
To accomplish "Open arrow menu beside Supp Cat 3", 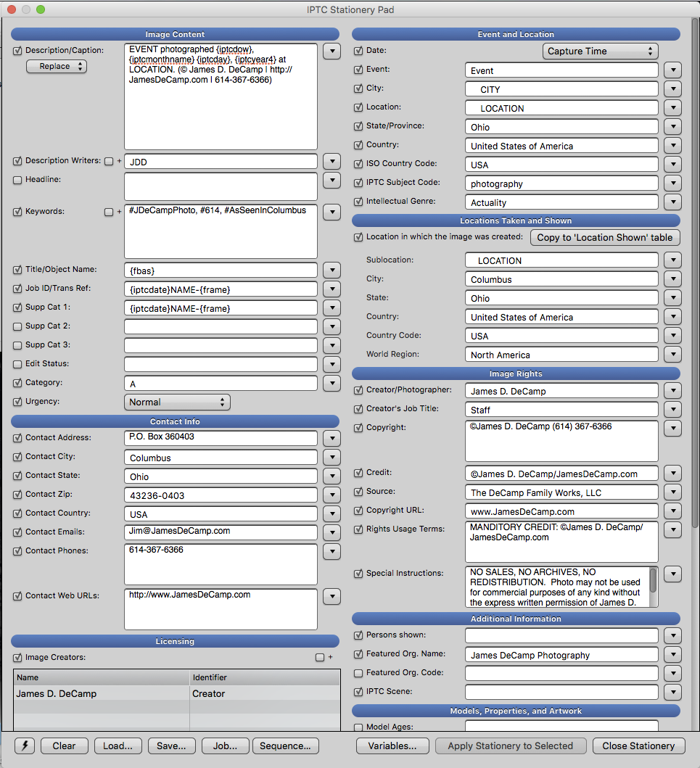I will (x=332, y=345).
